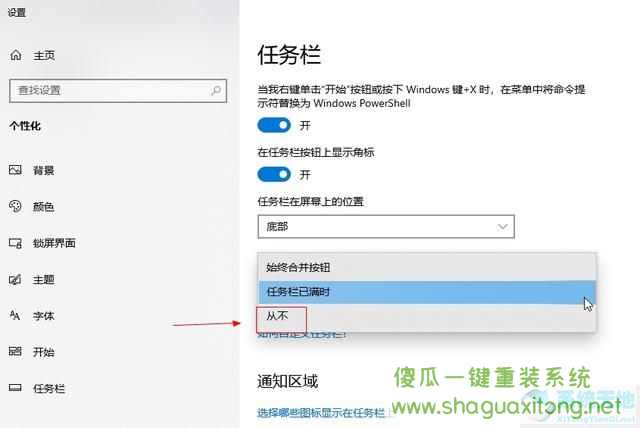Screen dimensions: 640x428
Task: Click the Themes (主题) brush icon
Action: click(15, 279)
